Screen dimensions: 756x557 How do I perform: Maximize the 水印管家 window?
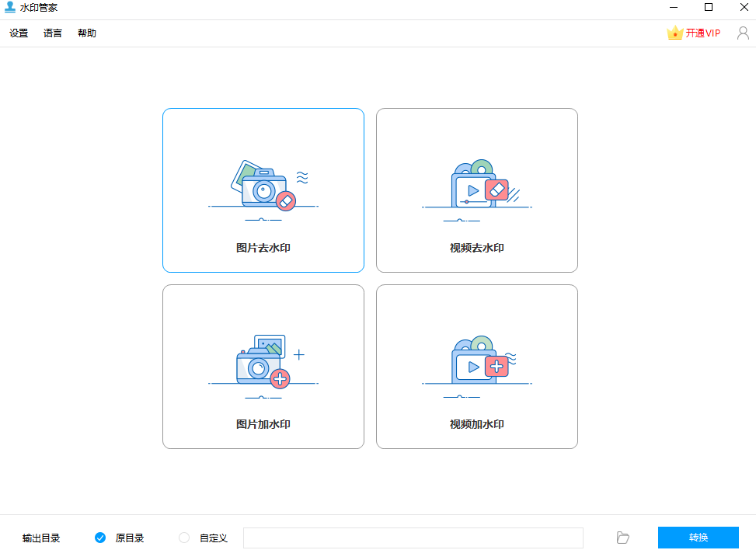[709, 7]
